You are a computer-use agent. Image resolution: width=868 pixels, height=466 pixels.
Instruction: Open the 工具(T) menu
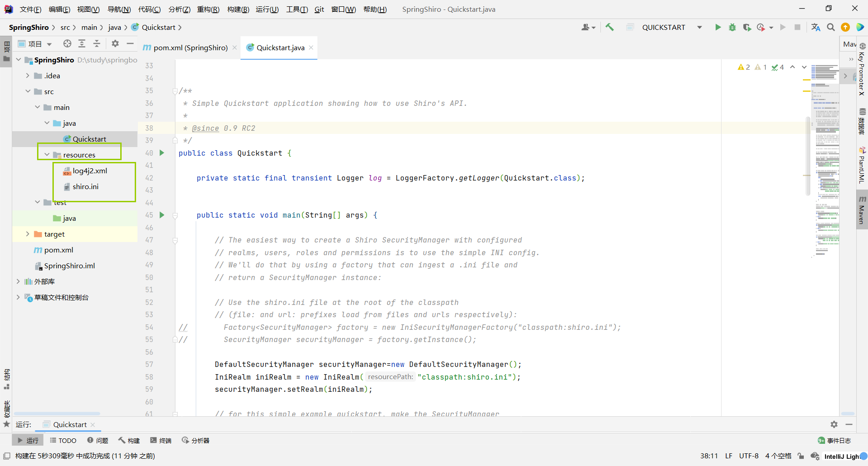297,9
